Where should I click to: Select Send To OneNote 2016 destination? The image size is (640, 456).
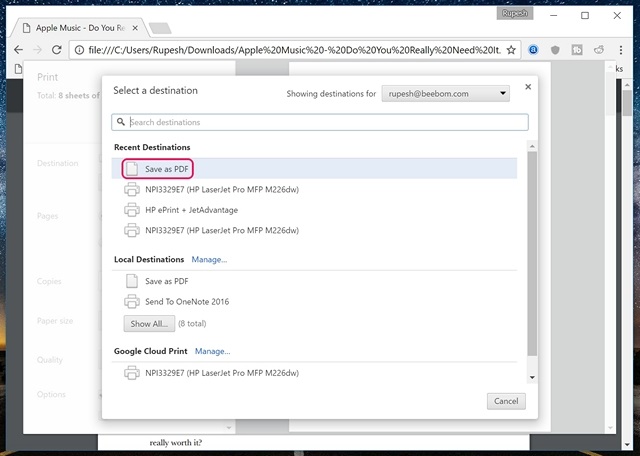click(x=189, y=302)
